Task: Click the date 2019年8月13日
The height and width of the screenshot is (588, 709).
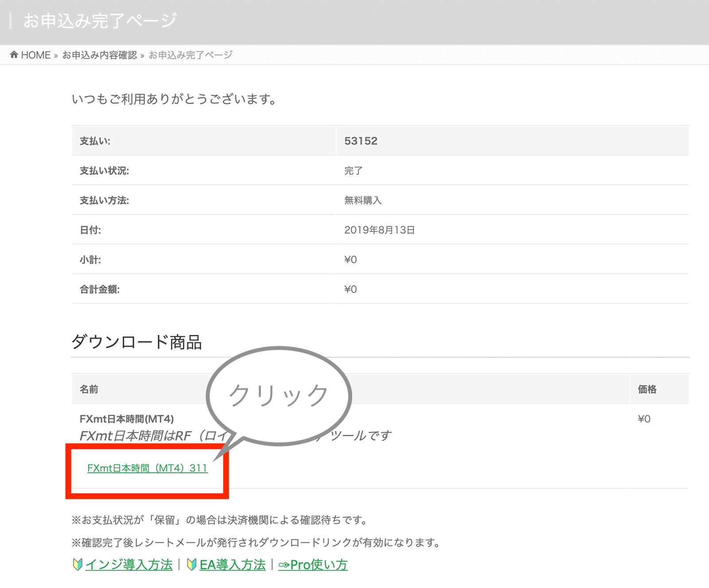Action: pos(379,230)
